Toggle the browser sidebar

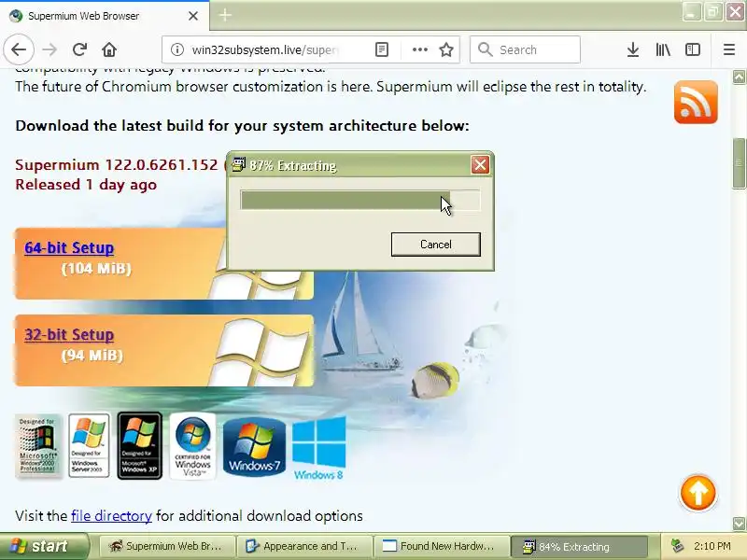click(x=693, y=49)
